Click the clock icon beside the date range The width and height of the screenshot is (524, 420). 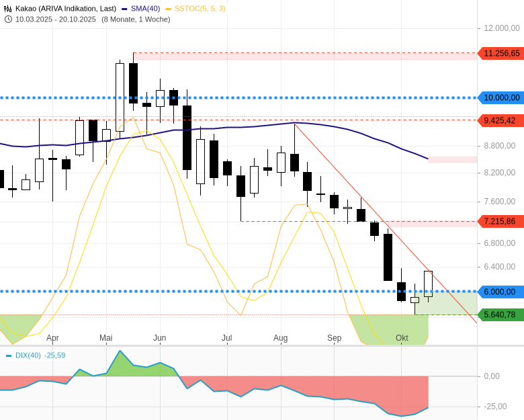8,19
